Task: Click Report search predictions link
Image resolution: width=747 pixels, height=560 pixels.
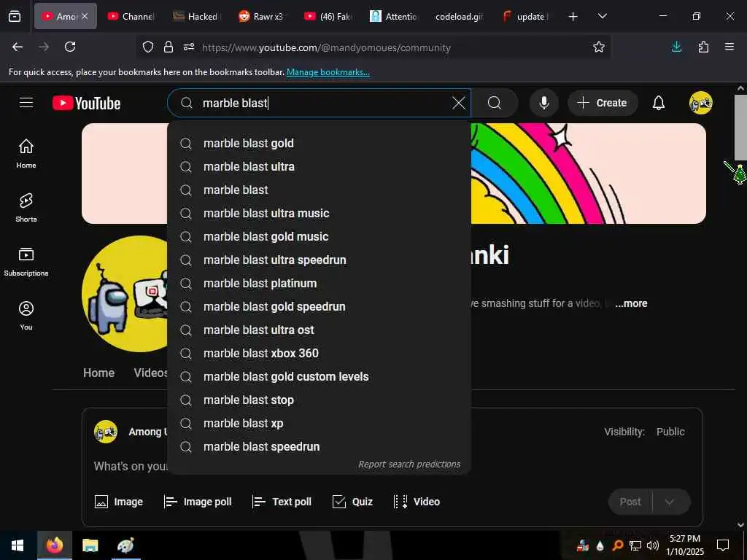Action: tap(409, 464)
